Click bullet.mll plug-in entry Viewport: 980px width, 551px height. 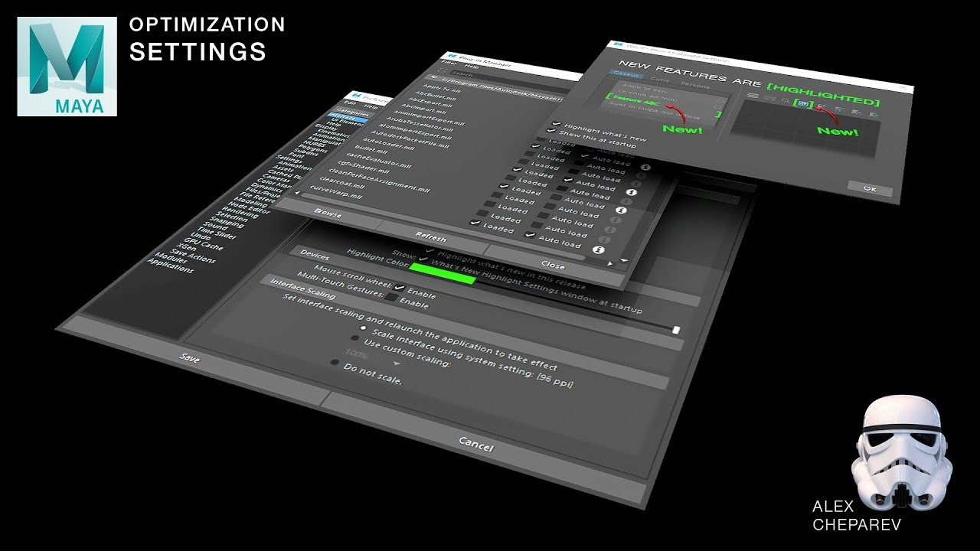(x=371, y=149)
